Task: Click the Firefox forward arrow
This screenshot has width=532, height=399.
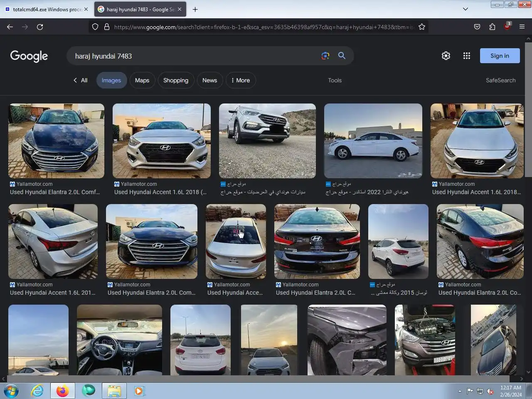Action: pos(25,27)
